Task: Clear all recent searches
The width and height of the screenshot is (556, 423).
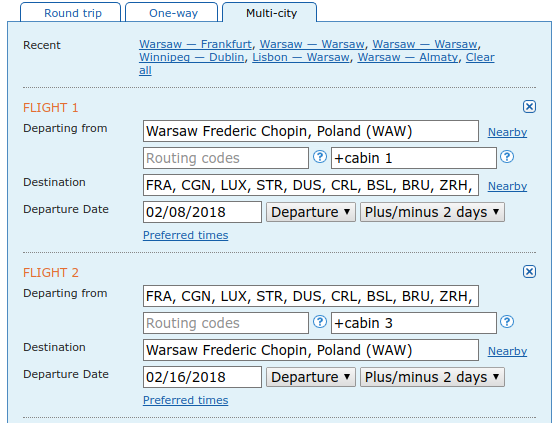Action: coord(480,57)
